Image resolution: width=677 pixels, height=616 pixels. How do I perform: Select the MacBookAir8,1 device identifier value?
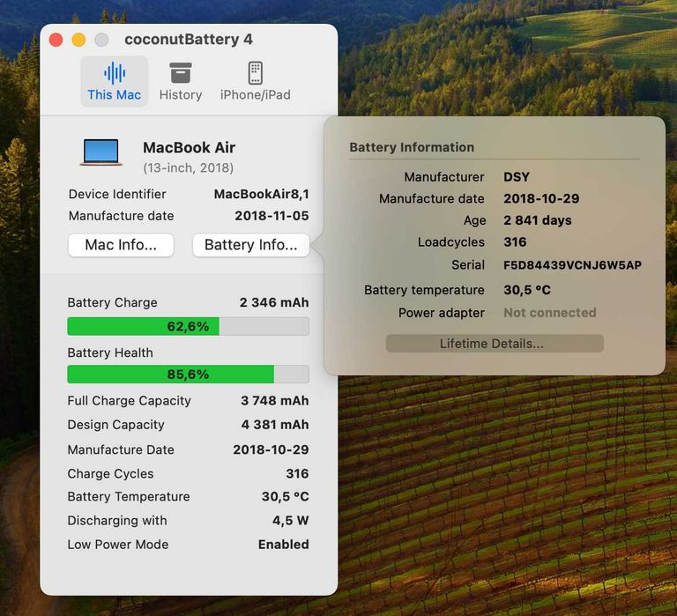[262, 194]
